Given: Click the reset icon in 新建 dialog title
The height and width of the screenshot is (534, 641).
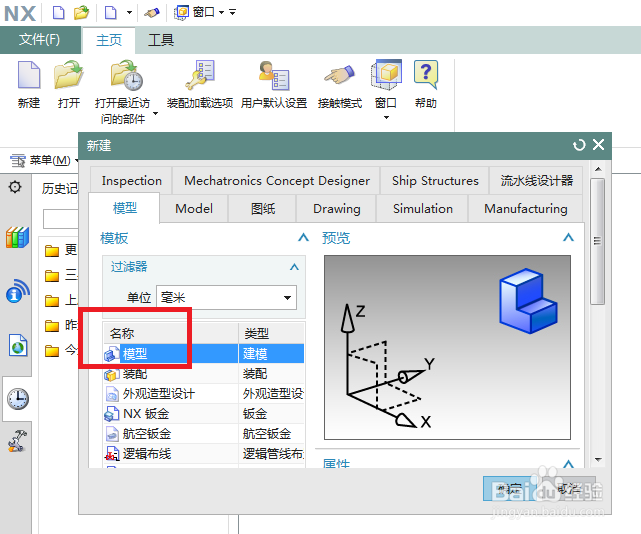Looking at the screenshot, I should 579,145.
